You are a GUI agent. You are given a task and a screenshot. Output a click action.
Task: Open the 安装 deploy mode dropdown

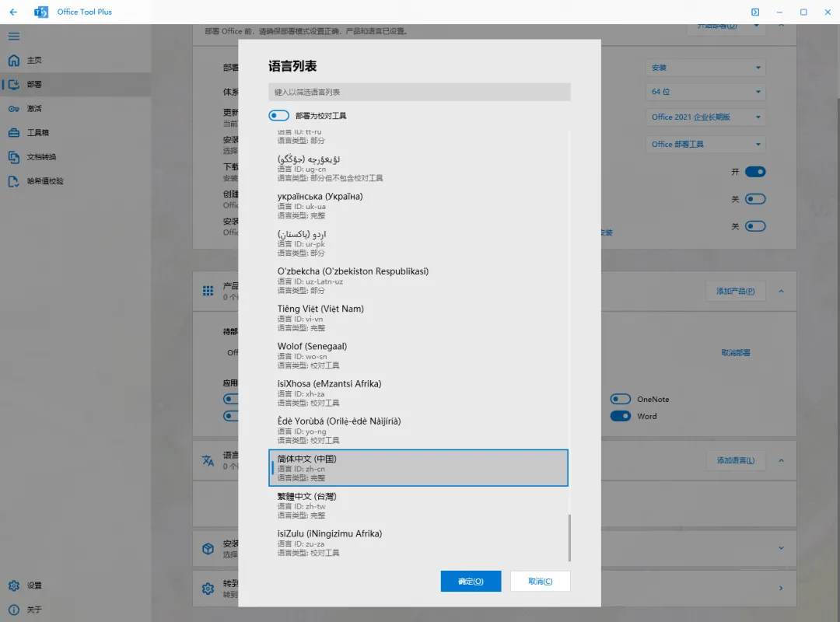(x=705, y=68)
